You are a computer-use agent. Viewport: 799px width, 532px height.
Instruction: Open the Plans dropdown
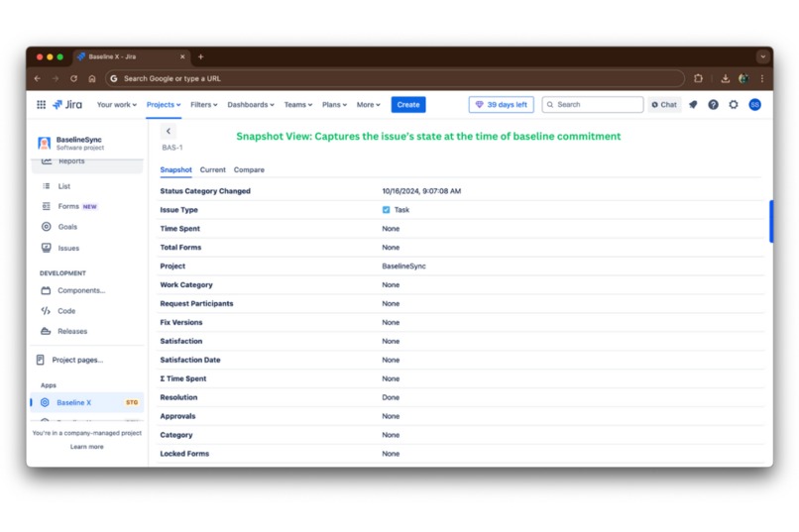coord(334,104)
